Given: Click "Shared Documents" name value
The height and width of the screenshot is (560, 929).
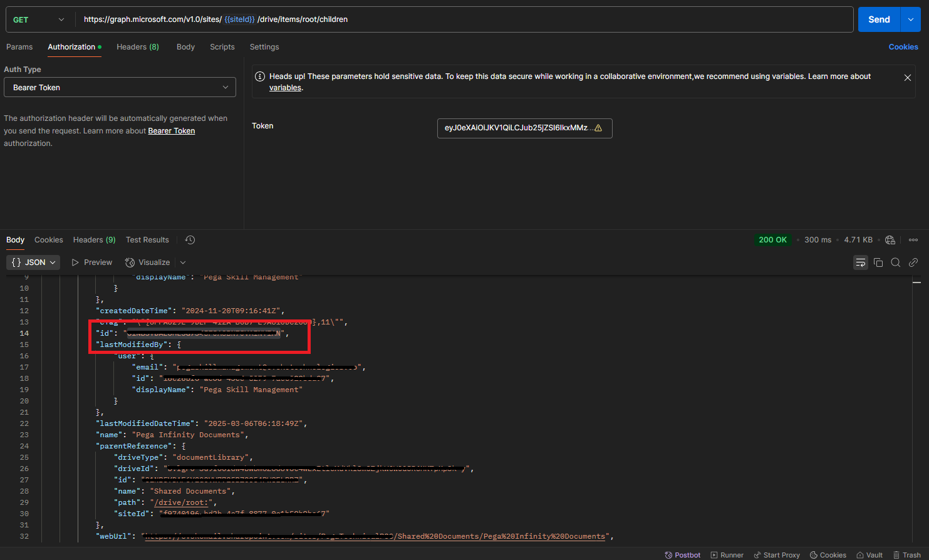Looking at the screenshot, I should pos(190,491).
